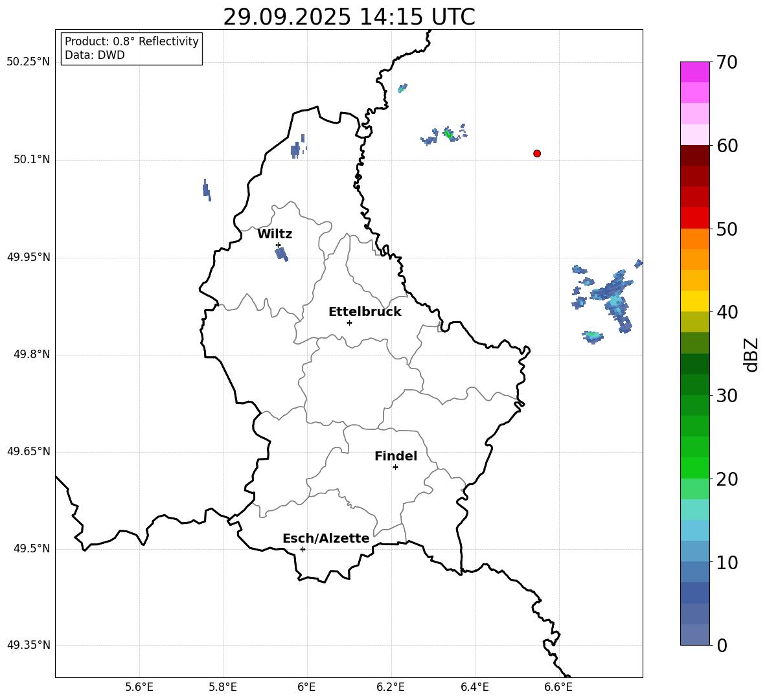
Task: Click the bright green colorbar segment above 20
Action: (x=695, y=468)
